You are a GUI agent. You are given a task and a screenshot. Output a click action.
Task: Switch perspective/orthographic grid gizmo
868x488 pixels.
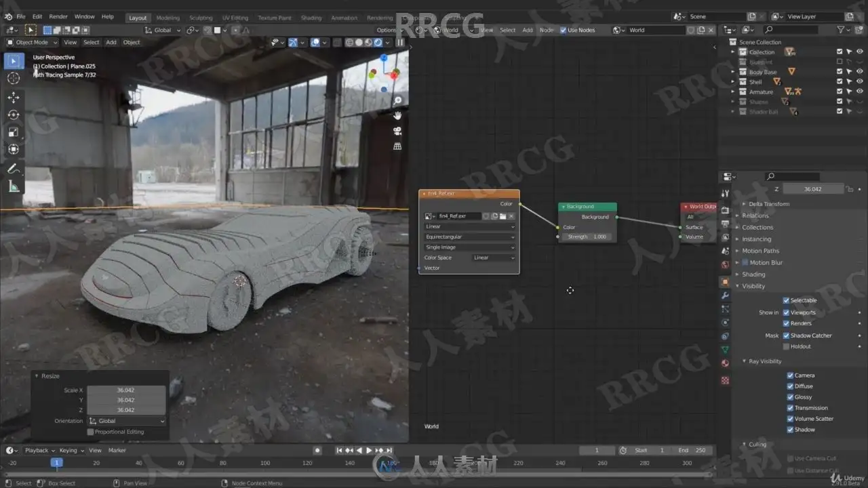[397, 146]
